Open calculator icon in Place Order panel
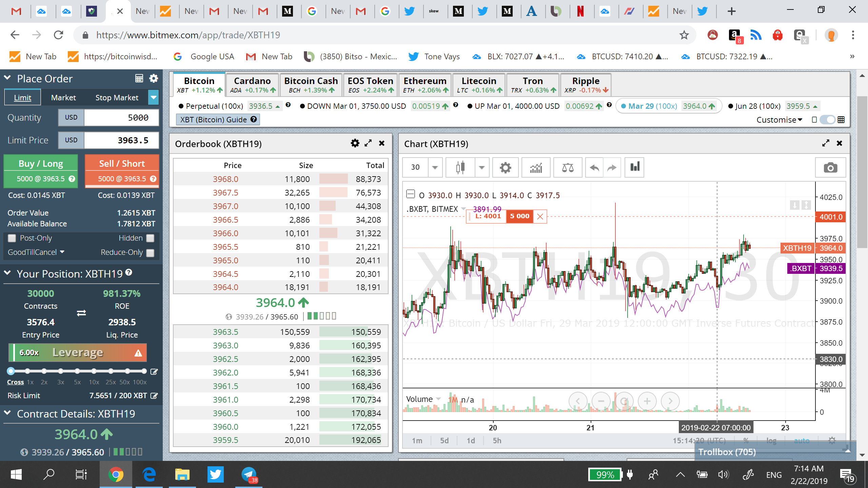 click(139, 79)
